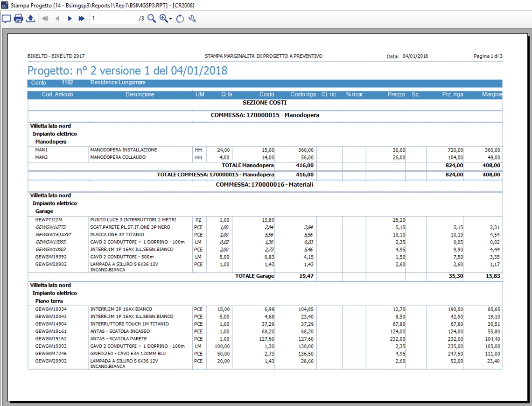The height and width of the screenshot is (406, 532).
Task: Click the application icon in title bar
Action: click(5, 5)
